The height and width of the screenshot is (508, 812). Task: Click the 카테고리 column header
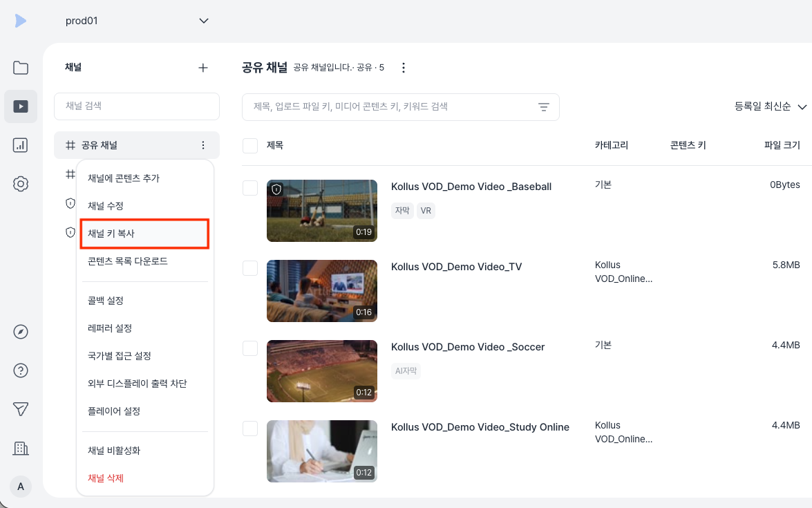(612, 146)
